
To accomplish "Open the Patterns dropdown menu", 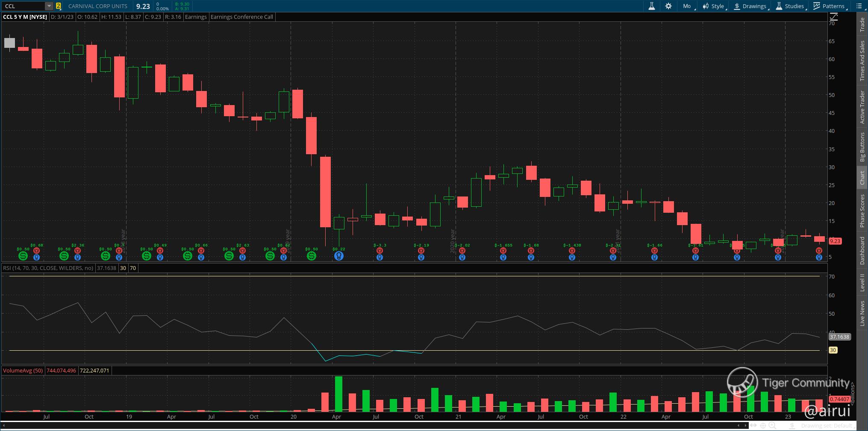I will (x=830, y=6).
